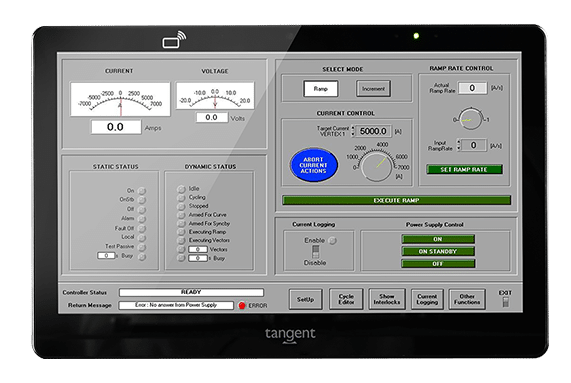
Task: Click the Enable logging indicator light
Action: [x=332, y=240]
